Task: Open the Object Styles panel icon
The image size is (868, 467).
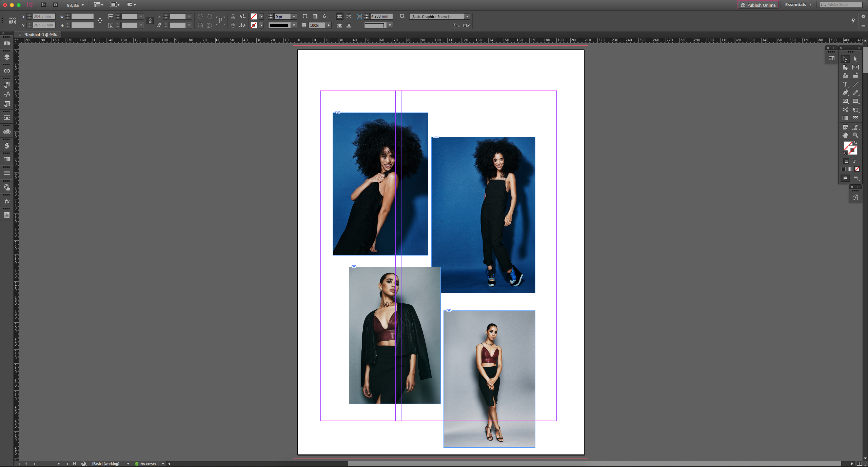Action: tap(7, 104)
